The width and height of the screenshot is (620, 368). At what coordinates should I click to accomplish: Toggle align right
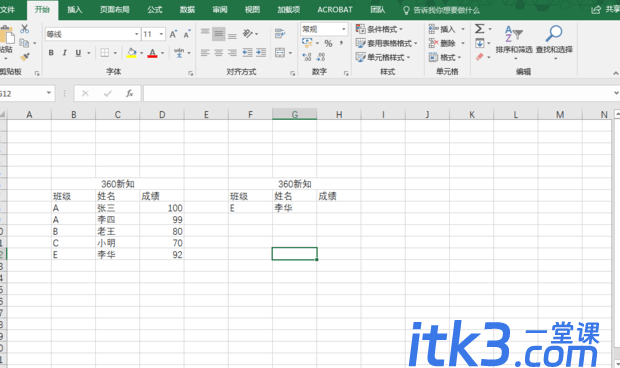pos(232,53)
